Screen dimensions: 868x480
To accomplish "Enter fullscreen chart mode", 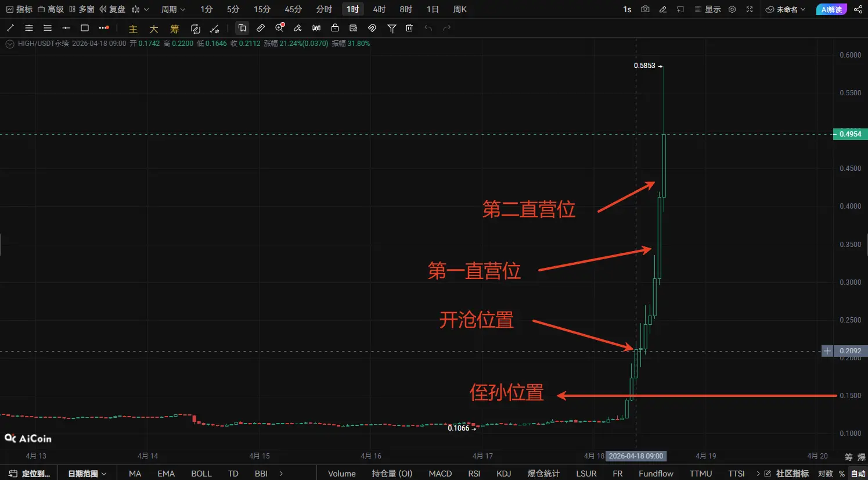I will click(750, 9).
